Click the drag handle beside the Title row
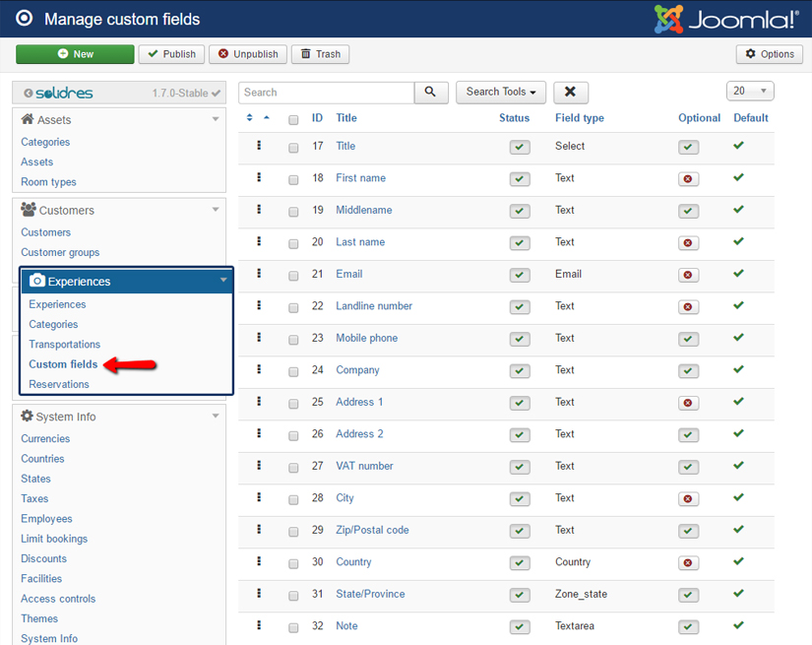The image size is (812, 645). pos(259,147)
